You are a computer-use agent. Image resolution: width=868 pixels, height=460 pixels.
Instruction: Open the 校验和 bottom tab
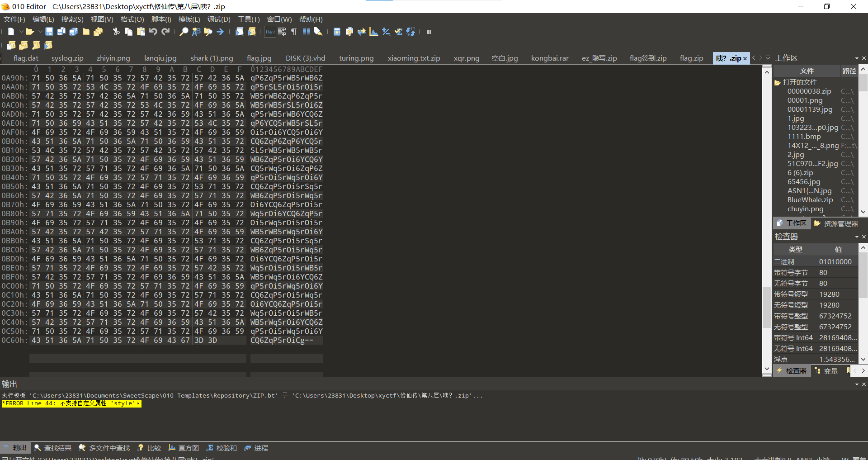pos(222,448)
